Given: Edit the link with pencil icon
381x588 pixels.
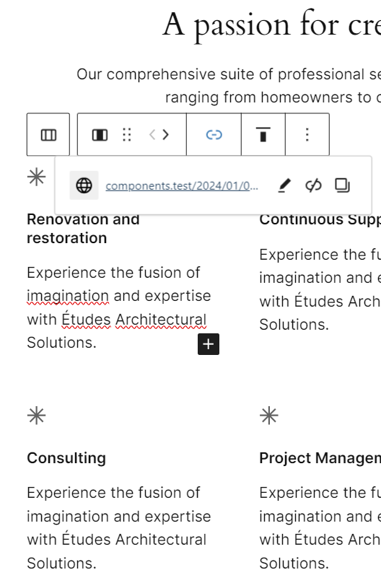Looking at the screenshot, I should (284, 185).
